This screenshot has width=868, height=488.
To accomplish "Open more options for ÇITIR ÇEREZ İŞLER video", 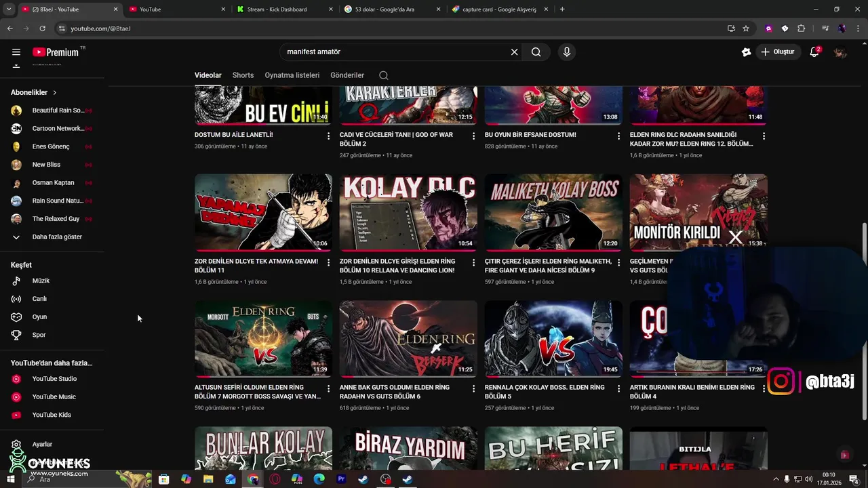I will click(618, 262).
